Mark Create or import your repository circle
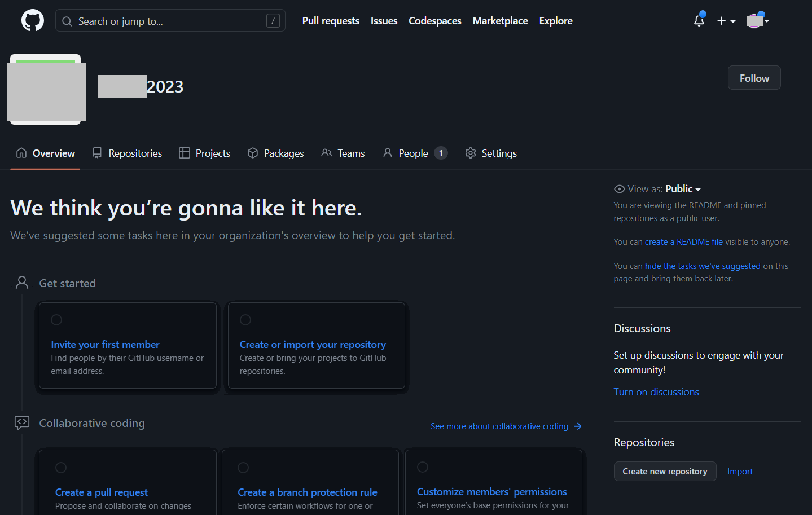The height and width of the screenshot is (515, 812). click(245, 320)
